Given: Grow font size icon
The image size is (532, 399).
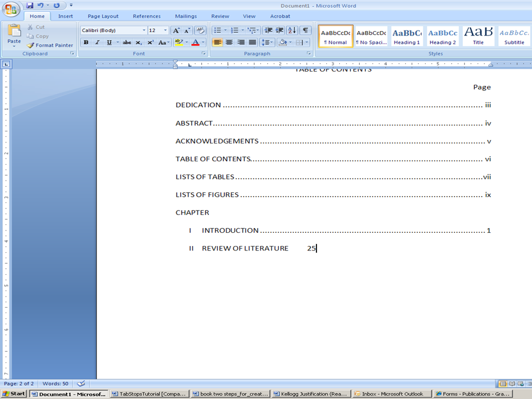Looking at the screenshot, I should (176, 30).
